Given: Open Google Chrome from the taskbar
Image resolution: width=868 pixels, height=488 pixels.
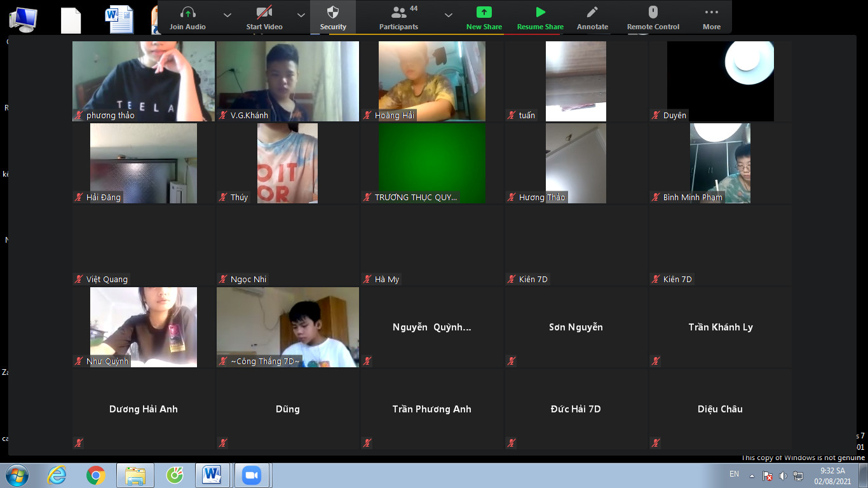Looking at the screenshot, I should 96,475.
